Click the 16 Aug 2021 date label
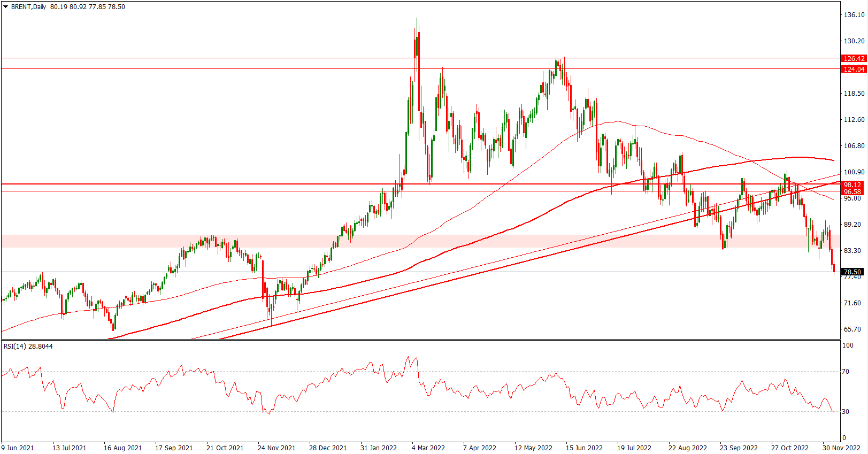The image size is (868, 454). pyautogui.click(x=122, y=448)
